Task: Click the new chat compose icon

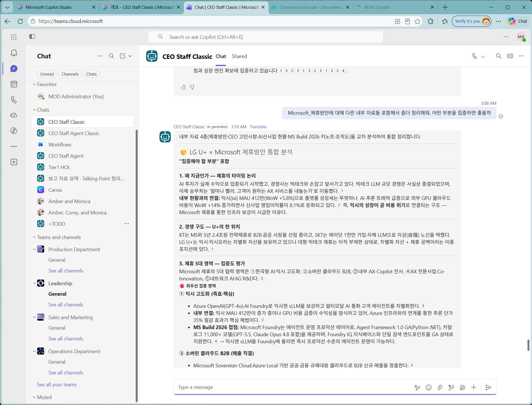Action: (122, 56)
